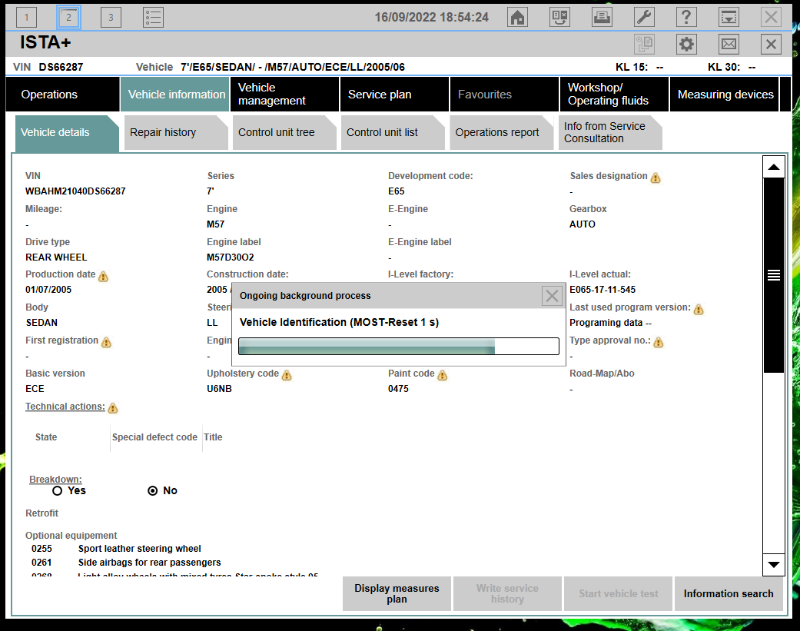Open Info from Service Consultation tab
800x631 pixels.
610,133
